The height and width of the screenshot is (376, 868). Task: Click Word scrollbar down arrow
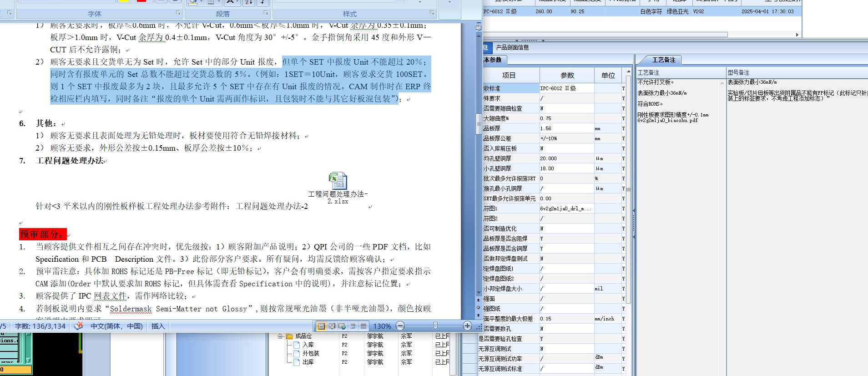coord(478,293)
